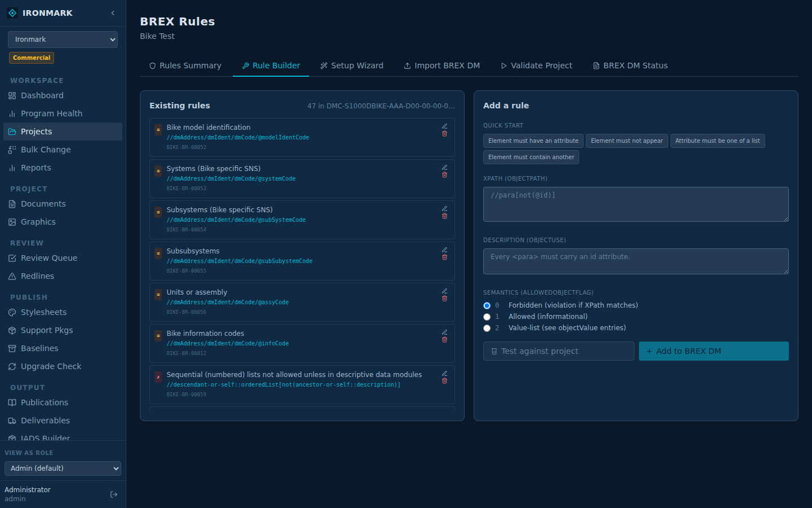Click rule ID BIKE-BR-00012
This screenshot has height=508, width=812.
point(187,353)
